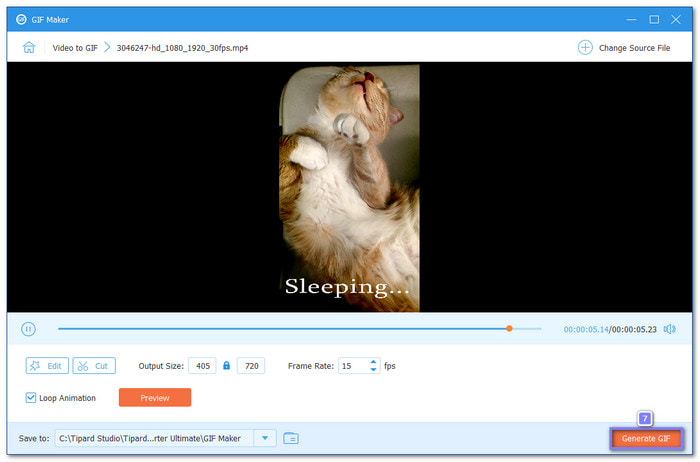Click the Output Size width field 405
This screenshot has width=700, height=462.
[x=202, y=366]
